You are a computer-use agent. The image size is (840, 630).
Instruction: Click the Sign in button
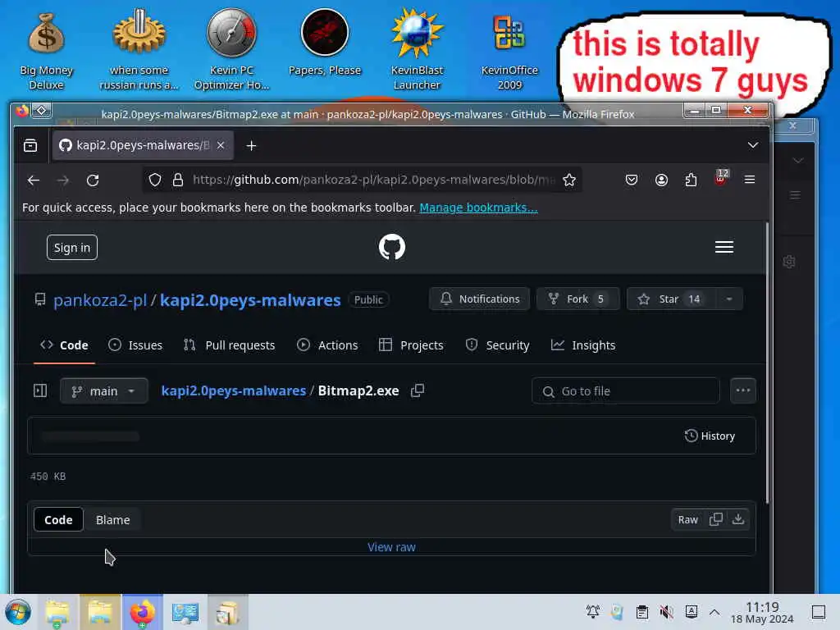coord(72,248)
